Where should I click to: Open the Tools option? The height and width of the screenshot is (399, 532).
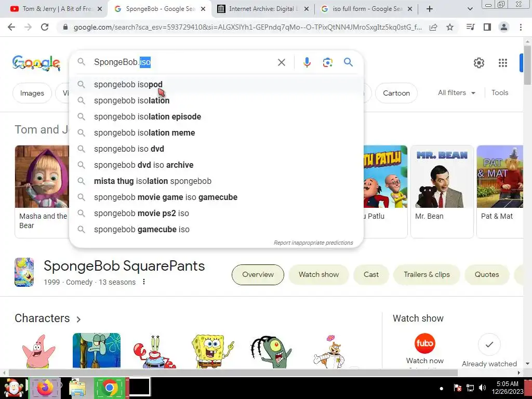tap(500, 92)
